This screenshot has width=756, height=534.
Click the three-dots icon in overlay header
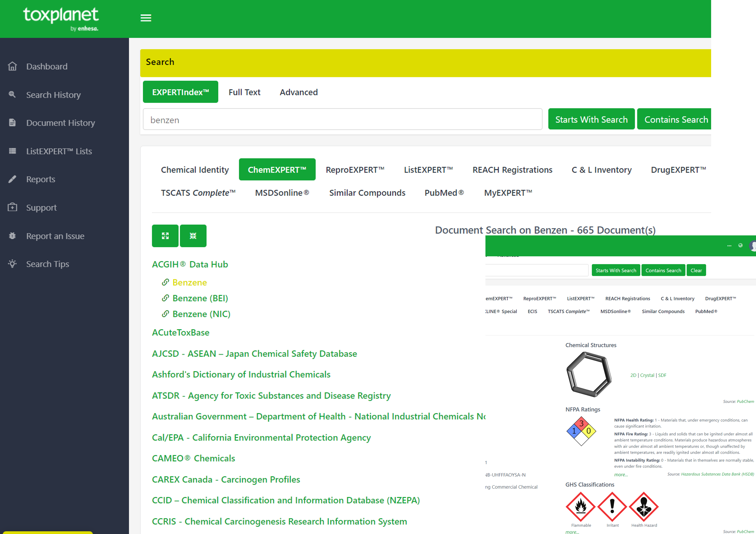point(729,245)
